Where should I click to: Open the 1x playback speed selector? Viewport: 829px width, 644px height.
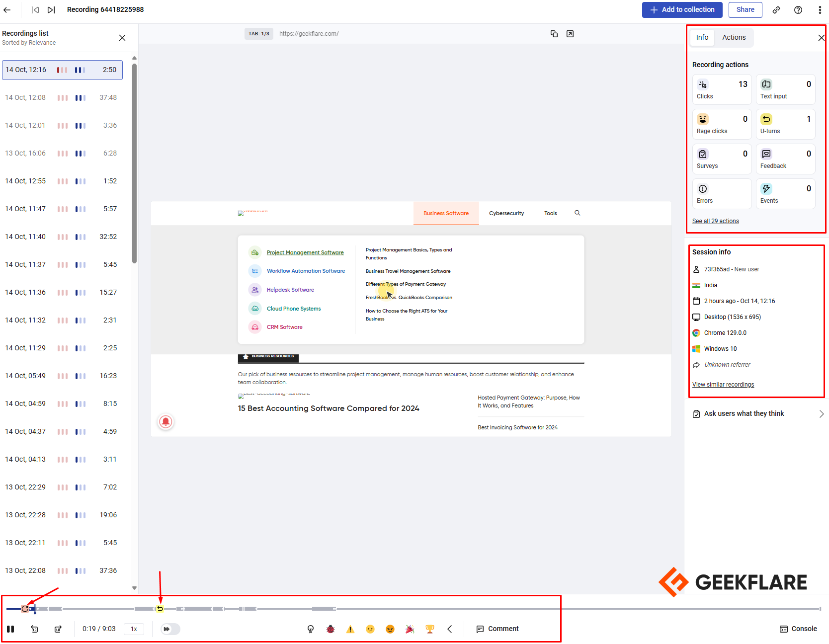134,629
